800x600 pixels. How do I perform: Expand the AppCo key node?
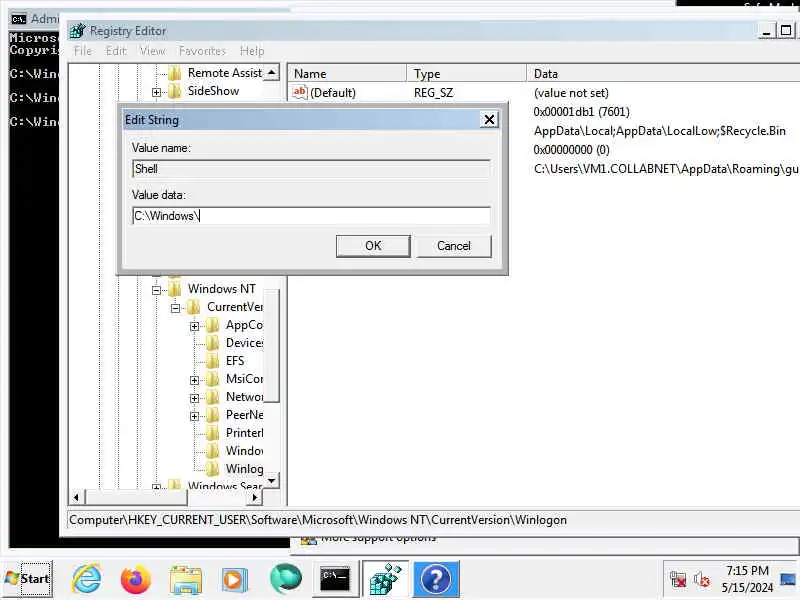click(x=194, y=327)
